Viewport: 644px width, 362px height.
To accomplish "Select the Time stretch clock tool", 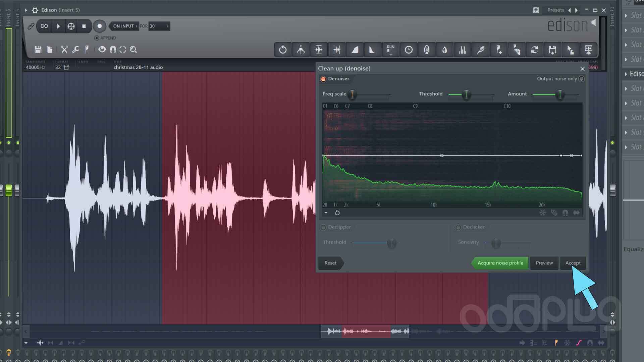I will click(409, 50).
